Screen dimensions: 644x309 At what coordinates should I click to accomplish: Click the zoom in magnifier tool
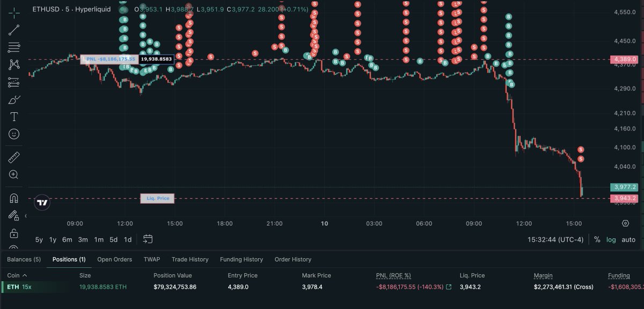[14, 174]
